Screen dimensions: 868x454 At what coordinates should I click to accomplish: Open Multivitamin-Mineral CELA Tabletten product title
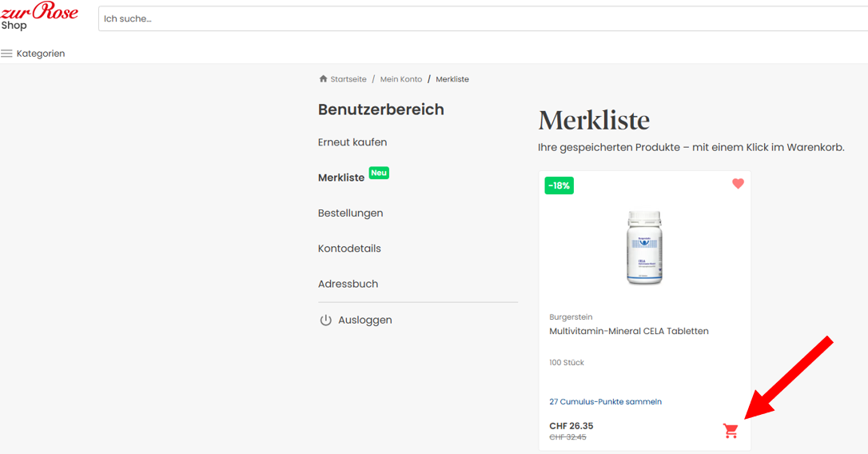point(629,331)
